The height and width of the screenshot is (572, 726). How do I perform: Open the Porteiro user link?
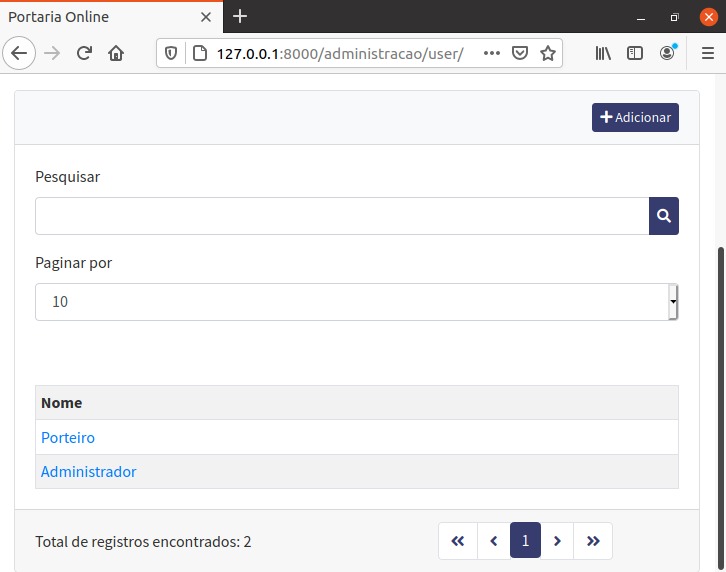click(x=68, y=438)
